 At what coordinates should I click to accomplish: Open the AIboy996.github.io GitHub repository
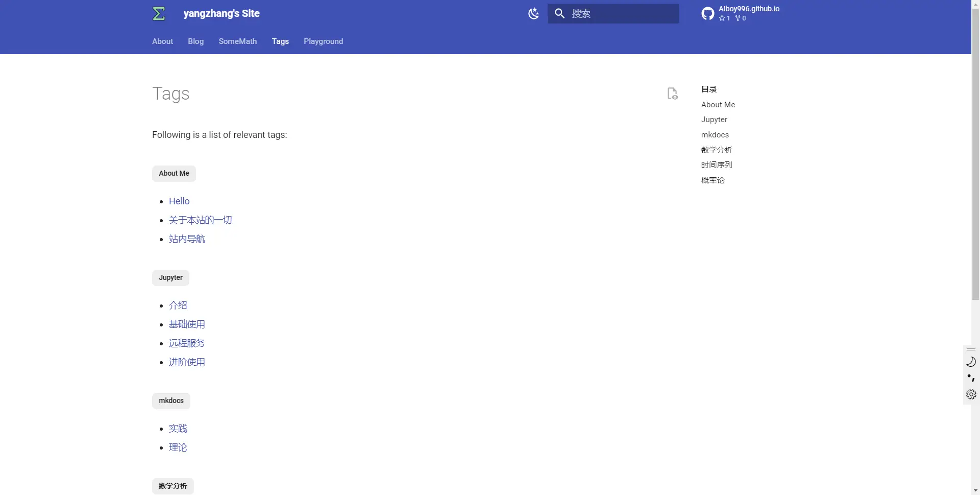pyautogui.click(x=741, y=13)
